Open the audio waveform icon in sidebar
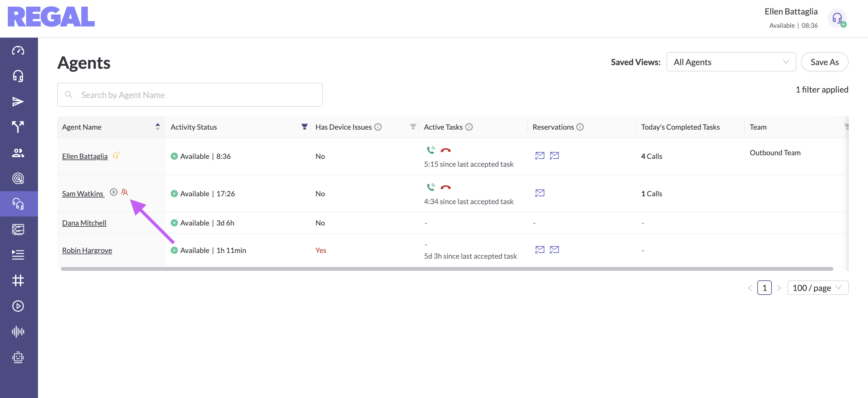 tap(18, 332)
